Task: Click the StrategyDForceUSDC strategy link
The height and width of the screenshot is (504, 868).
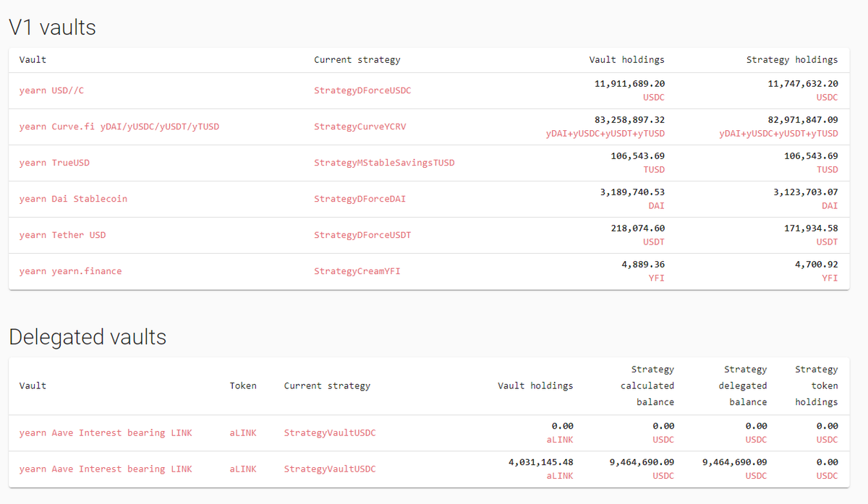Action: 362,90
